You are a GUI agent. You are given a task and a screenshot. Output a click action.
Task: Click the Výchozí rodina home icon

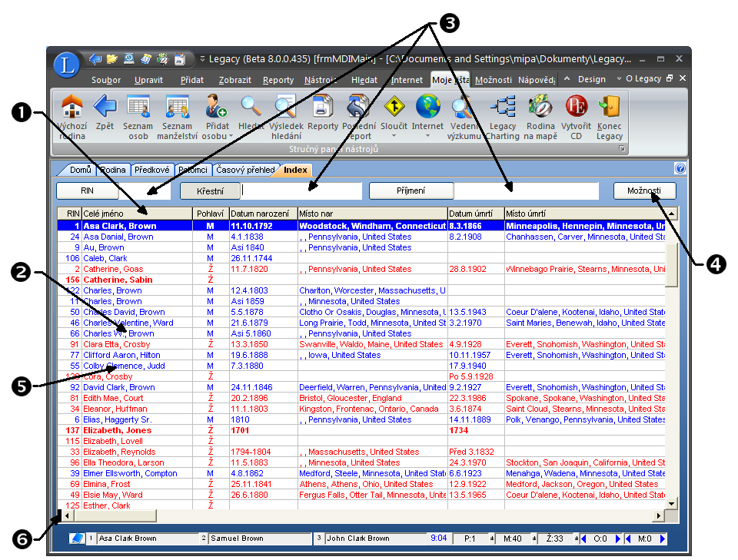click(71, 107)
